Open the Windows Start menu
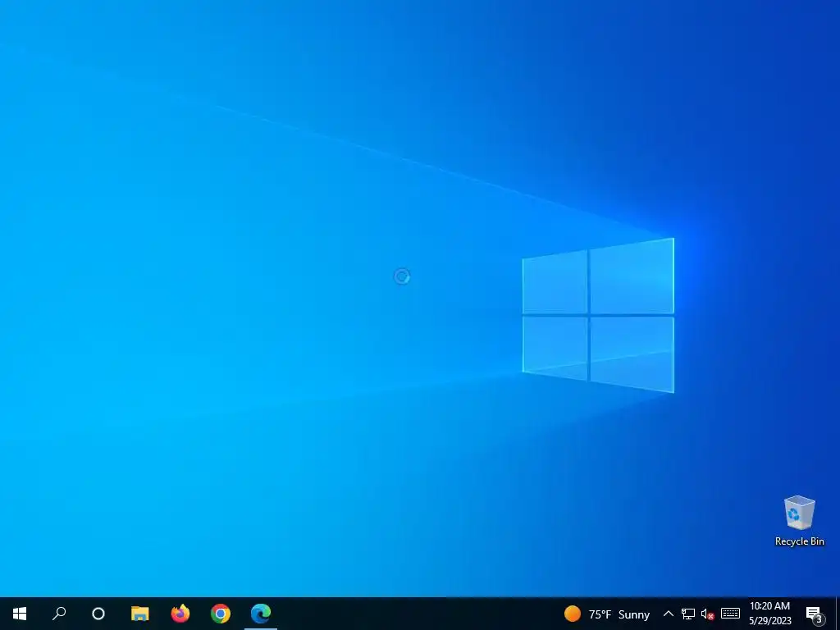The width and height of the screenshot is (840, 630). click(20, 614)
